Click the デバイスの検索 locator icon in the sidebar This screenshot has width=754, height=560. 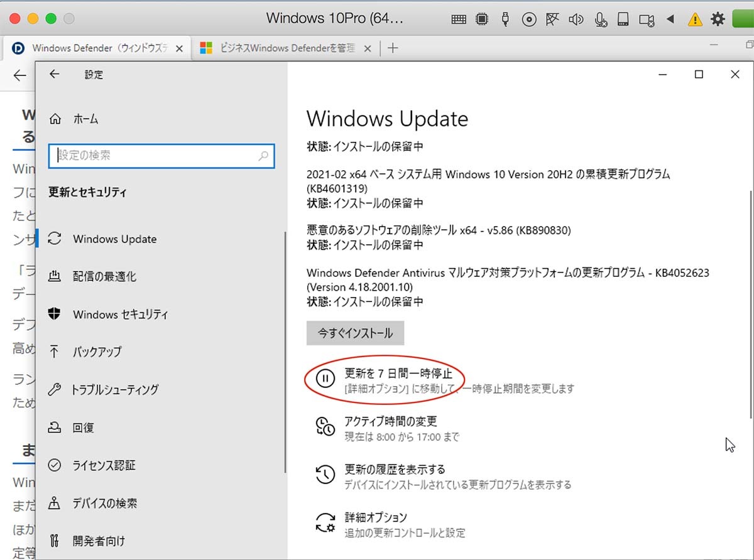[x=55, y=503]
